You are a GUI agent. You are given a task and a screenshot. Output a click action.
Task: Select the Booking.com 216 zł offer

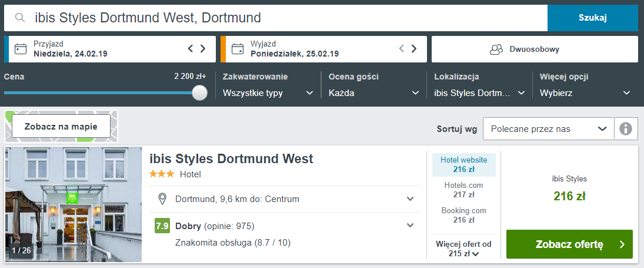(463, 215)
